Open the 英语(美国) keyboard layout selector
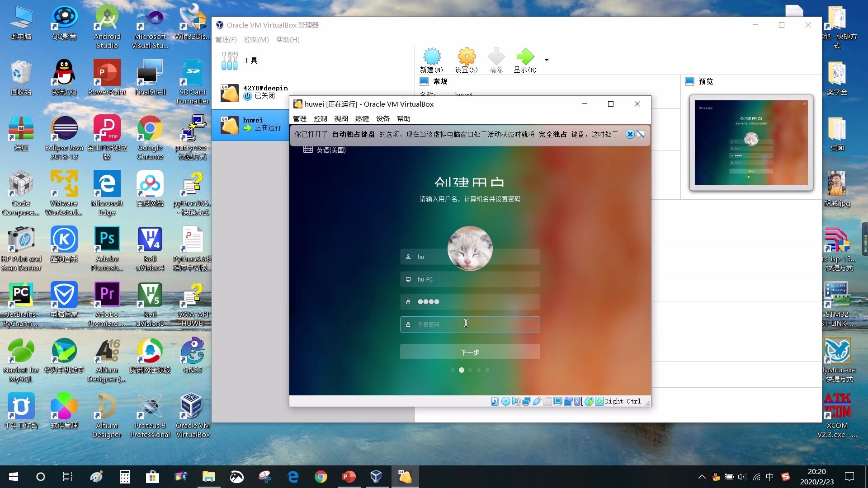868x488 pixels. pos(324,150)
